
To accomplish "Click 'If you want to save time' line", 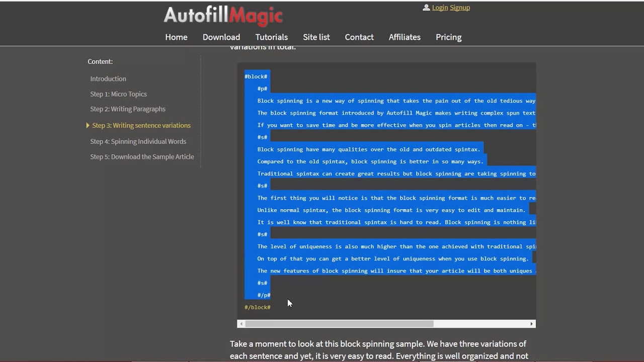I will 396,125.
